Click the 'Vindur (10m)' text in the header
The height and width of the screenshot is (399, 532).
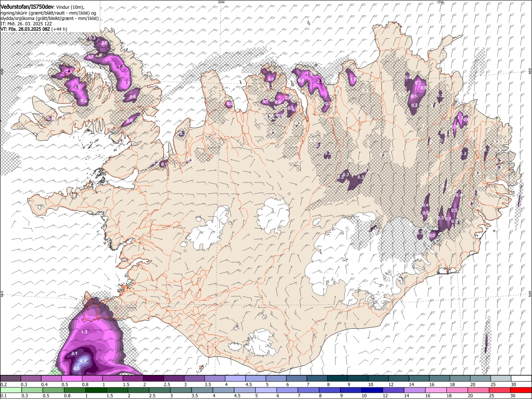pos(69,7)
